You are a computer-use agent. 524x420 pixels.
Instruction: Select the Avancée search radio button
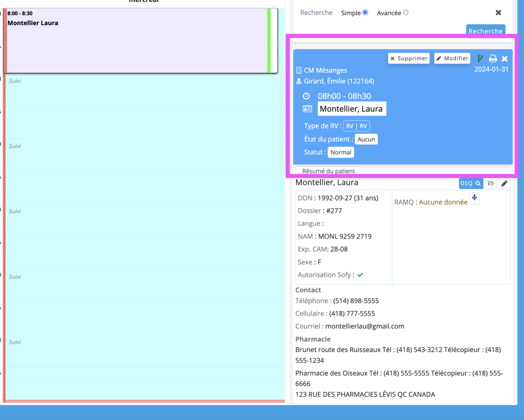coord(406,13)
